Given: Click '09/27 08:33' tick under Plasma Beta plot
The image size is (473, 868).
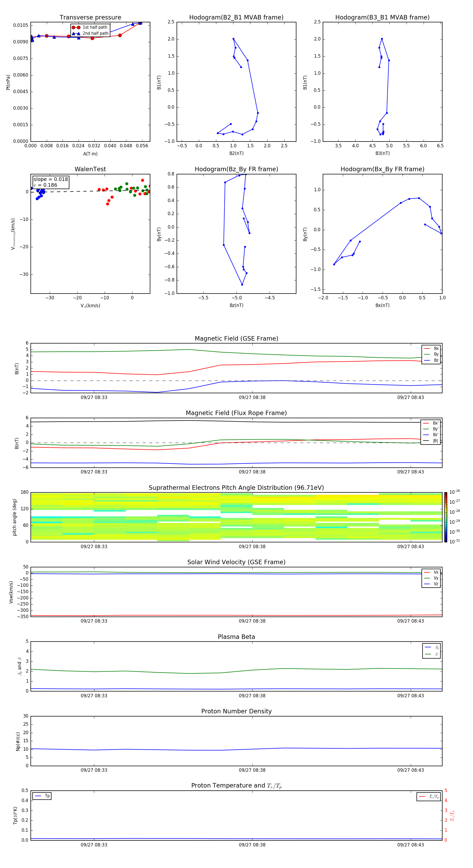Looking at the screenshot, I should [94, 695].
